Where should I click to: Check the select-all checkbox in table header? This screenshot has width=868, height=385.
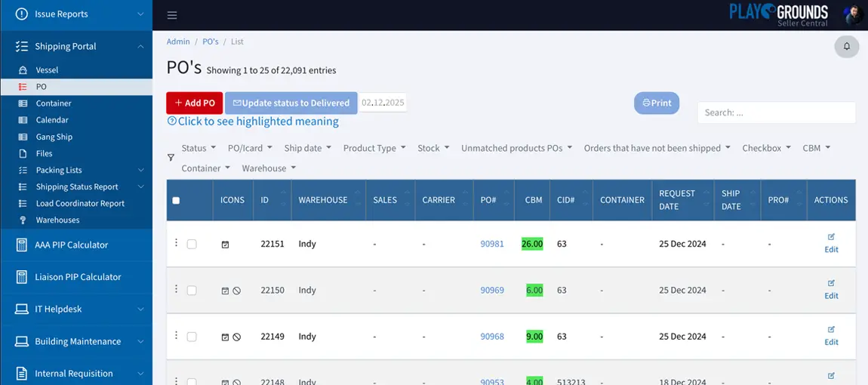click(176, 201)
